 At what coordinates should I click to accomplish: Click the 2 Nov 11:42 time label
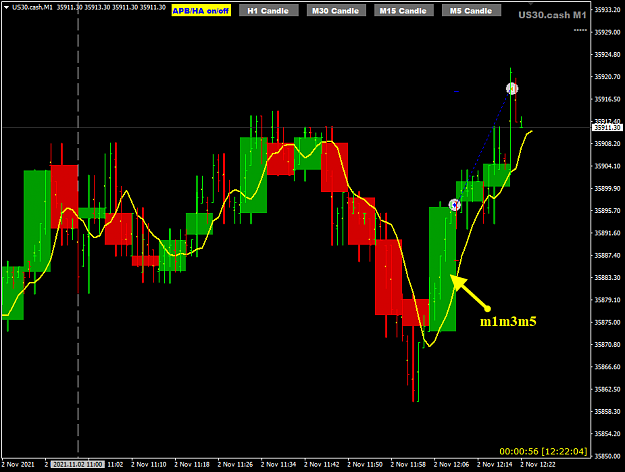tap(322, 464)
